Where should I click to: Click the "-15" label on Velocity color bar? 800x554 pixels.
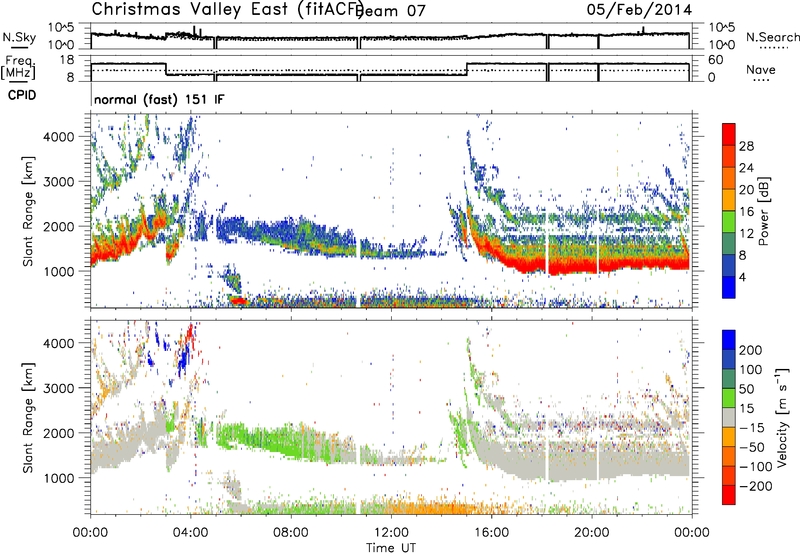pyautogui.click(x=752, y=428)
